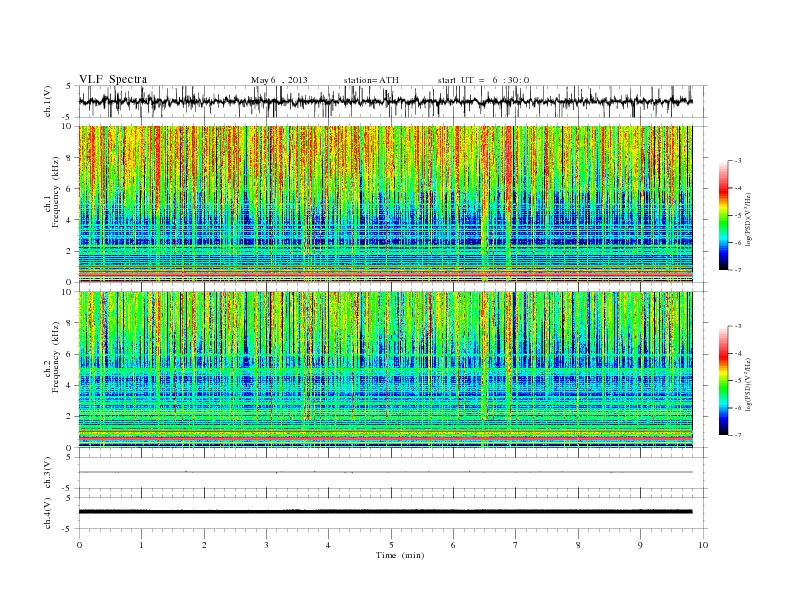The image size is (792, 612).
Task: Click tick label "10" at the end of the Time axis
Action: [703, 545]
